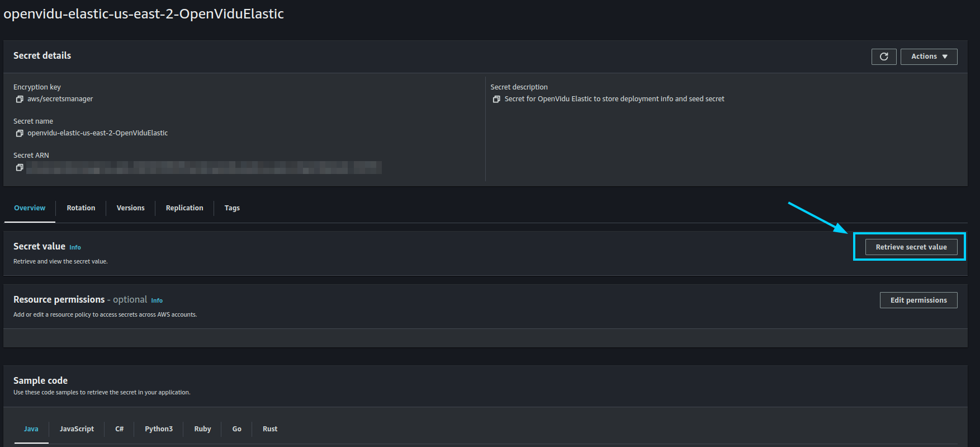Copy the secret name
980x447 pixels.
coord(20,133)
